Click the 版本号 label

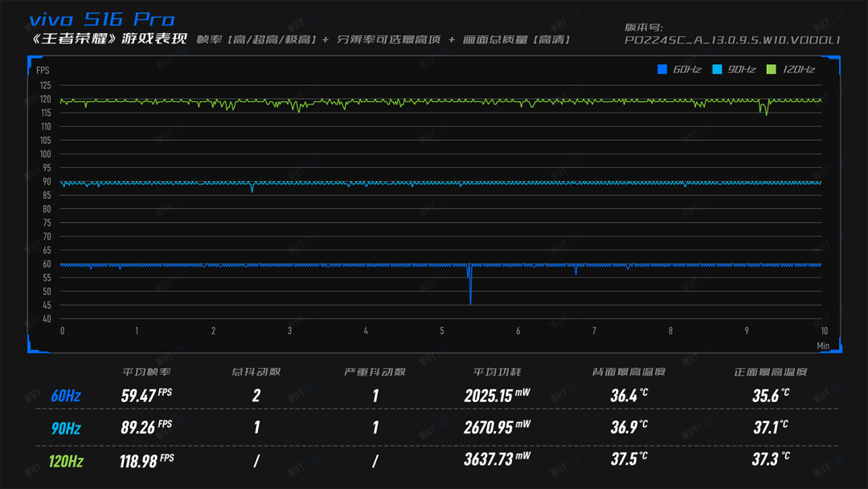tap(643, 27)
